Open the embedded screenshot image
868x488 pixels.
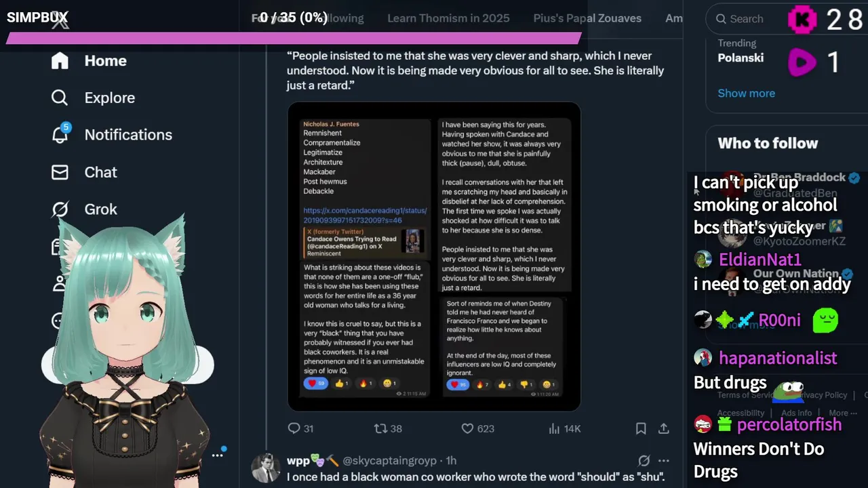click(x=434, y=257)
